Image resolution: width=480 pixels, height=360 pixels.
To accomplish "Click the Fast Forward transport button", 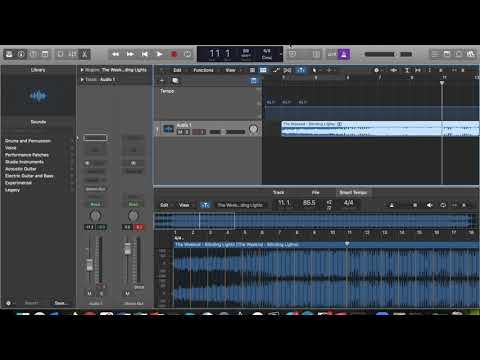I will 130,54.
